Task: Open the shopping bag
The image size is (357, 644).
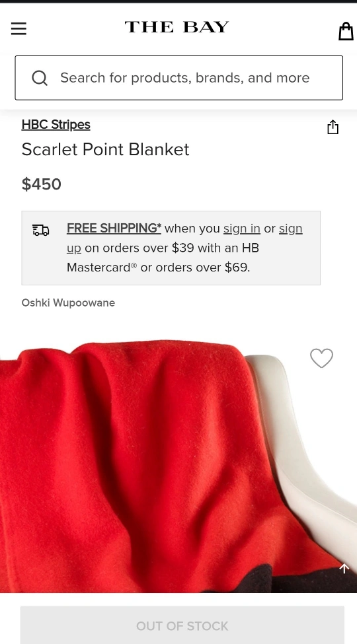Action: pos(346,31)
